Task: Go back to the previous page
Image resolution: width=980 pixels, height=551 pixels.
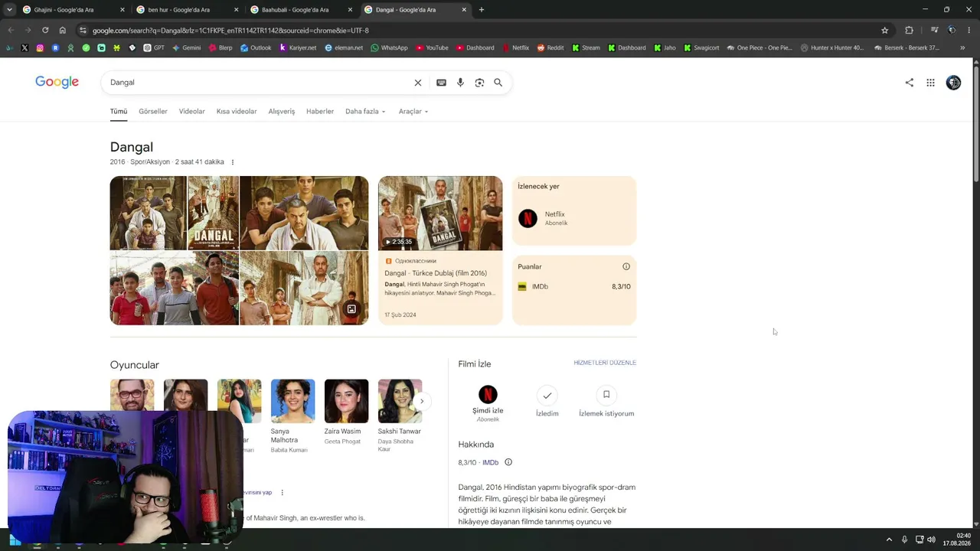Action: pos(11,31)
